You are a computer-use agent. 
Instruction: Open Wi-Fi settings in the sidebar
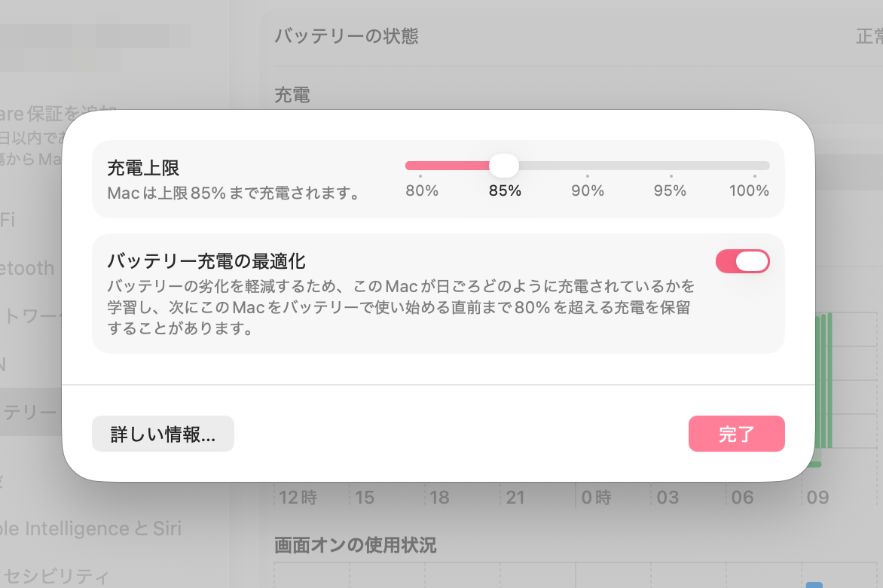click(x=8, y=220)
